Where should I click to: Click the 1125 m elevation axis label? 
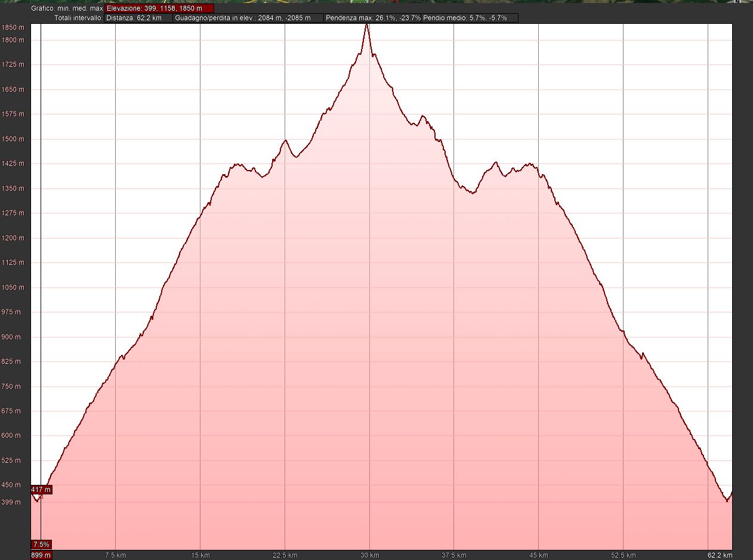point(13,262)
